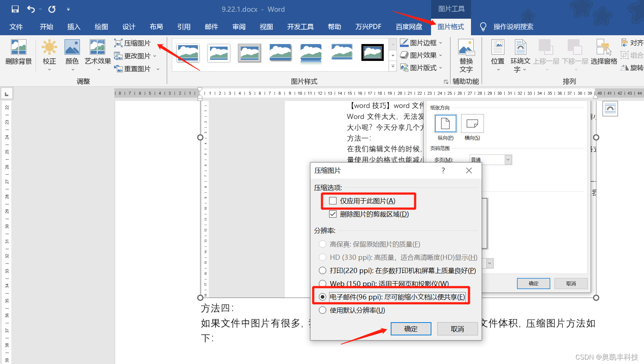Click the Redo icon in quick access toolbar

(x=52, y=9)
